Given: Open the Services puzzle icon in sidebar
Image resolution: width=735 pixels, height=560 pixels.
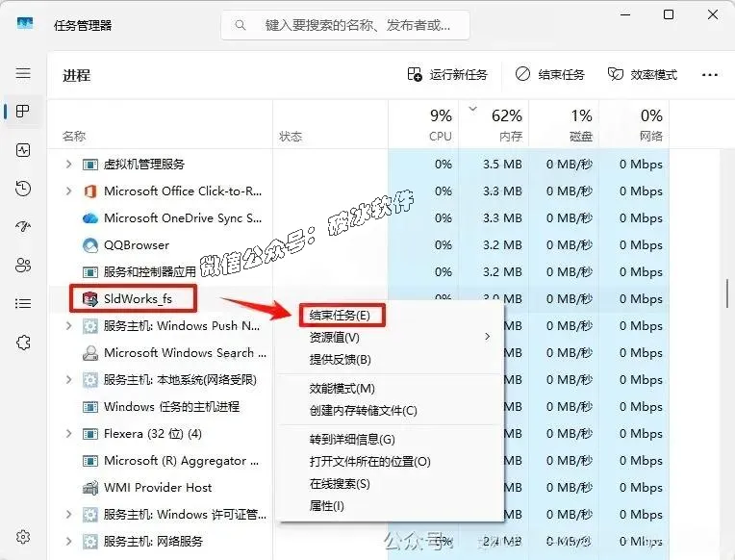Looking at the screenshot, I should tap(23, 343).
